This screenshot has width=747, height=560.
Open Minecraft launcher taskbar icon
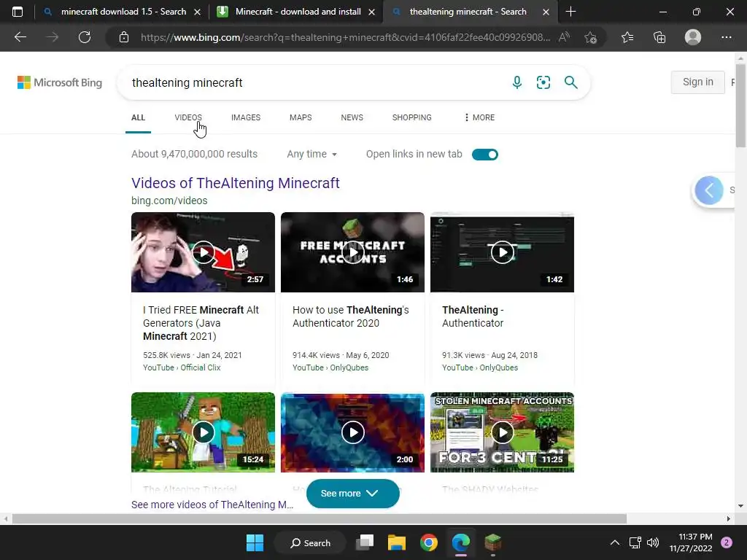[x=493, y=542]
